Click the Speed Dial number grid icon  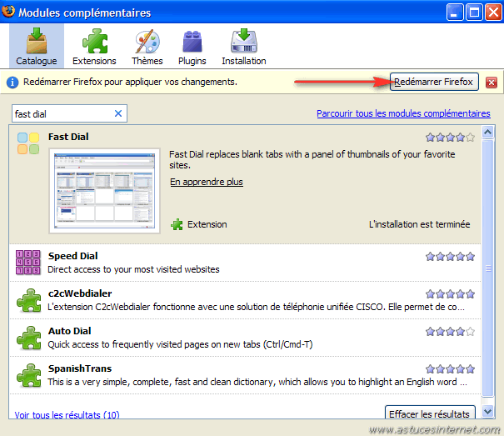28,263
